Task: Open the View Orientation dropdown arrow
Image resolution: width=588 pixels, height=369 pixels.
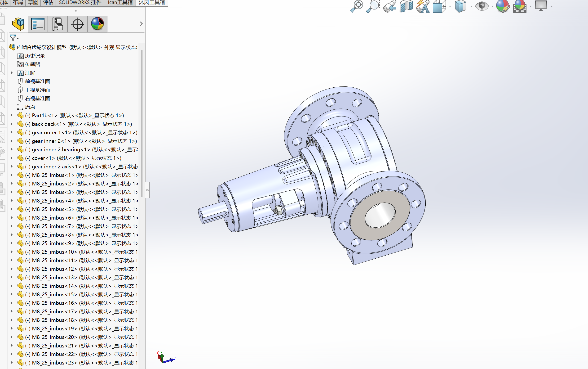Action: click(x=450, y=6)
